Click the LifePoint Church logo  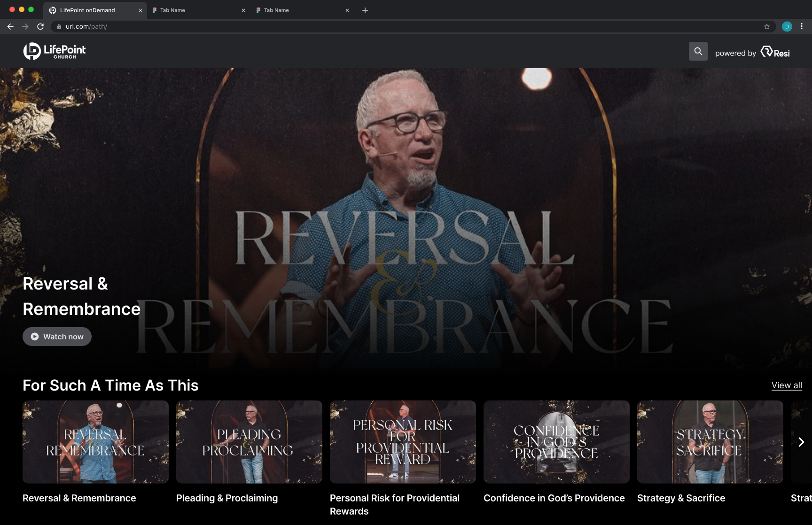[54, 51]
